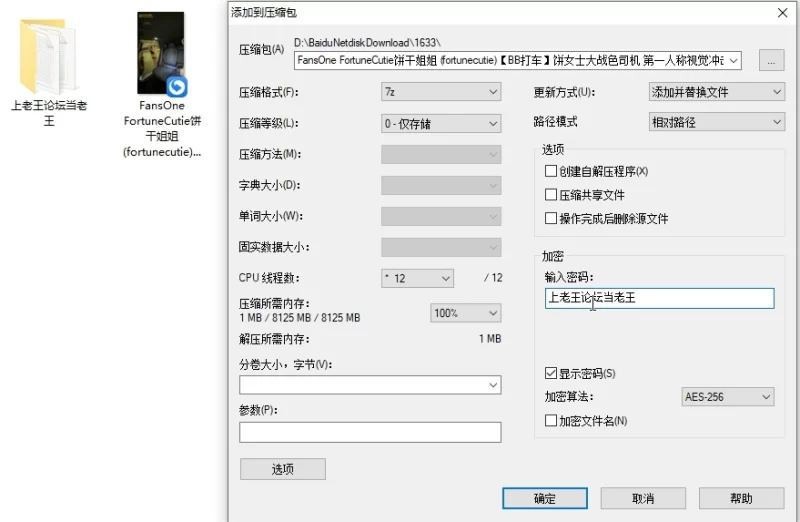Open the 更新方式 dropdown

pyautogui.click(x=716, y=92)
